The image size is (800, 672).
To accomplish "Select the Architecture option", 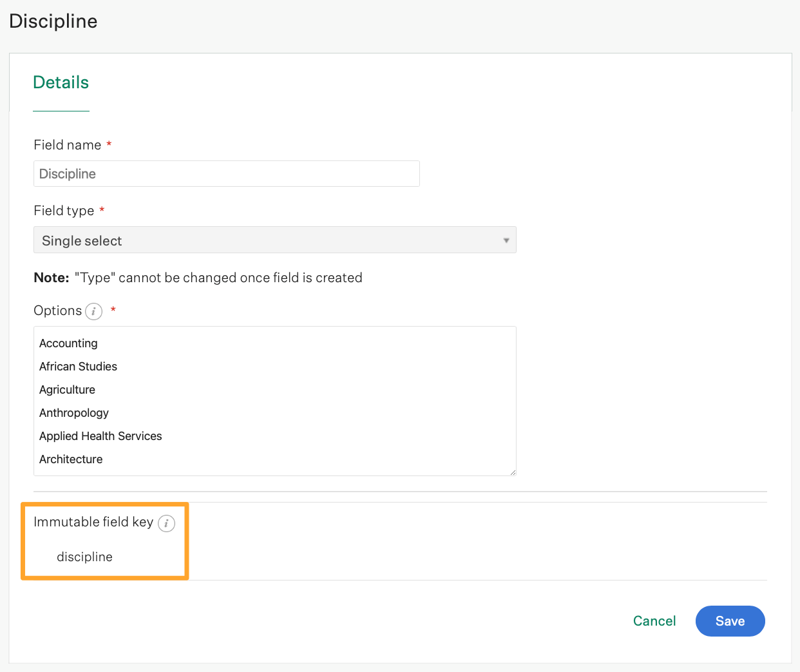I will click(71, 459).
